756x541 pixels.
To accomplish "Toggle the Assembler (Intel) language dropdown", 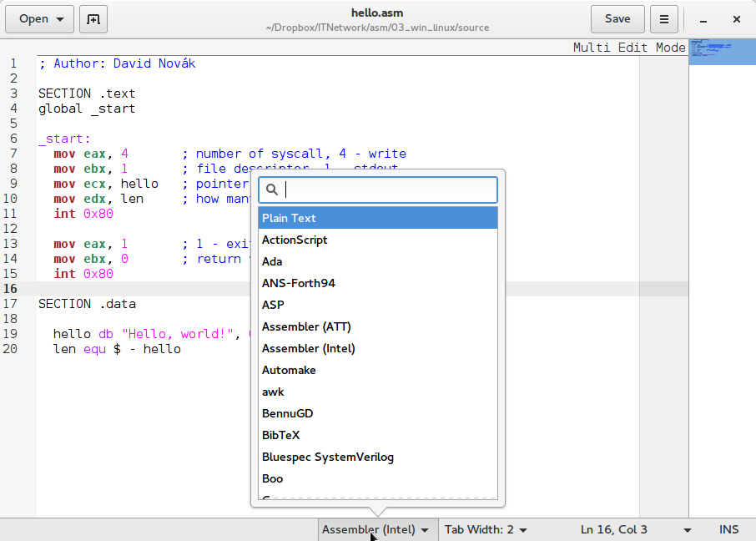I will (x=376, y=529).
